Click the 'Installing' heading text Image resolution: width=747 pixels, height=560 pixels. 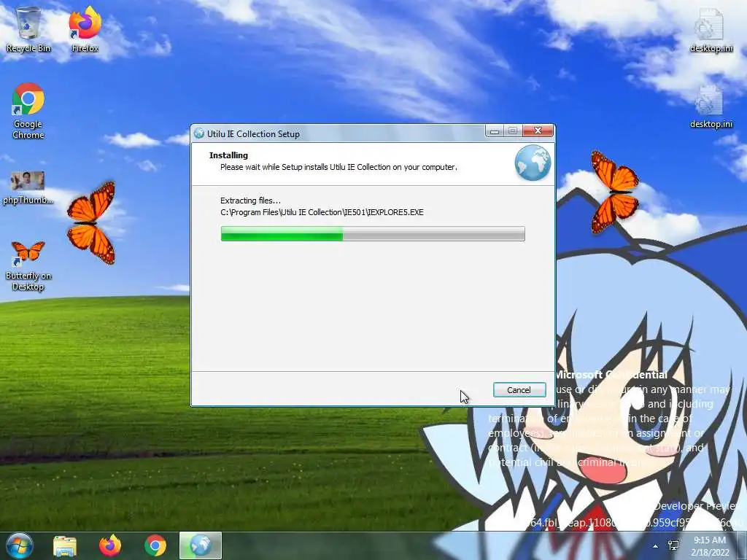tap(228, 155)
